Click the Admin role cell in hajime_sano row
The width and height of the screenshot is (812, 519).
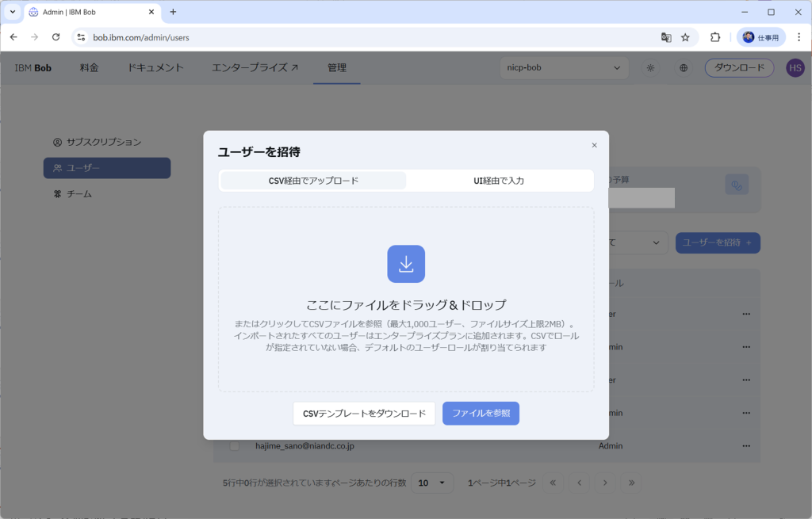click(x=611, y=446)
